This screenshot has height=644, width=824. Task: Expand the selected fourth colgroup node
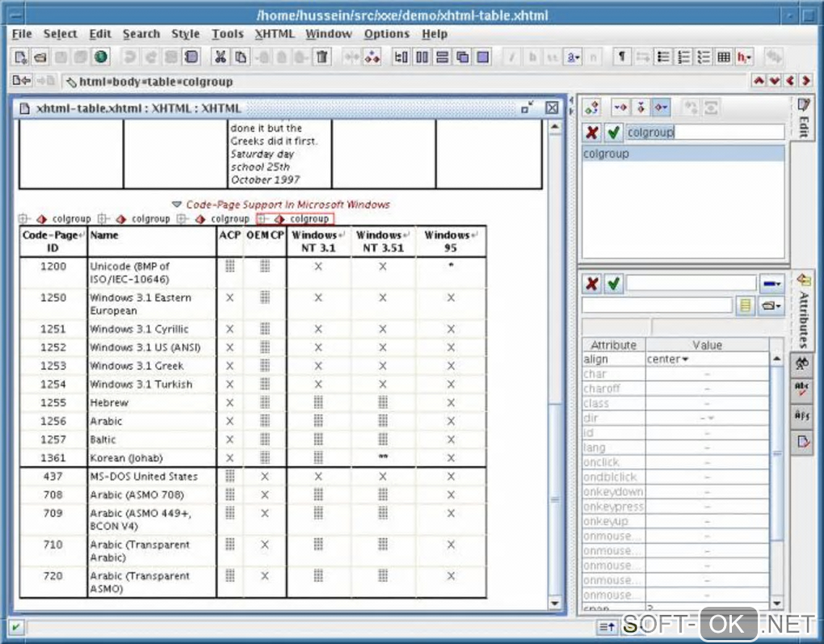pyautogui.click(x=262, y=219)
